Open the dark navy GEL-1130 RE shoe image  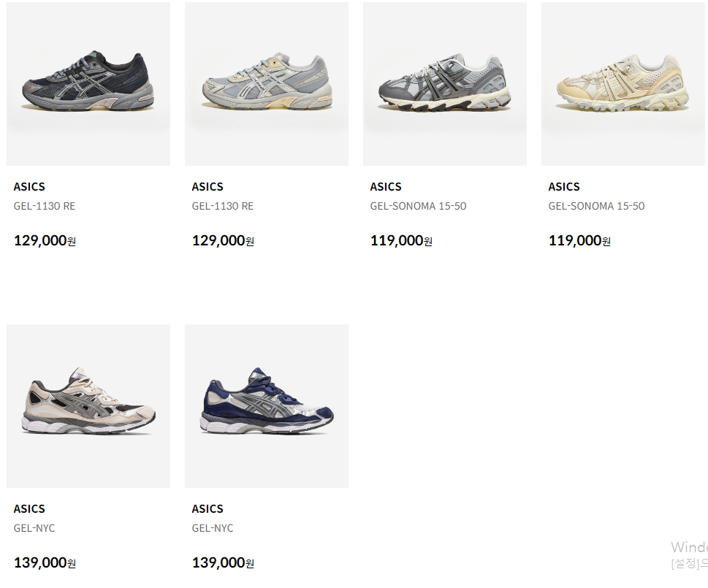click(88, 84)
